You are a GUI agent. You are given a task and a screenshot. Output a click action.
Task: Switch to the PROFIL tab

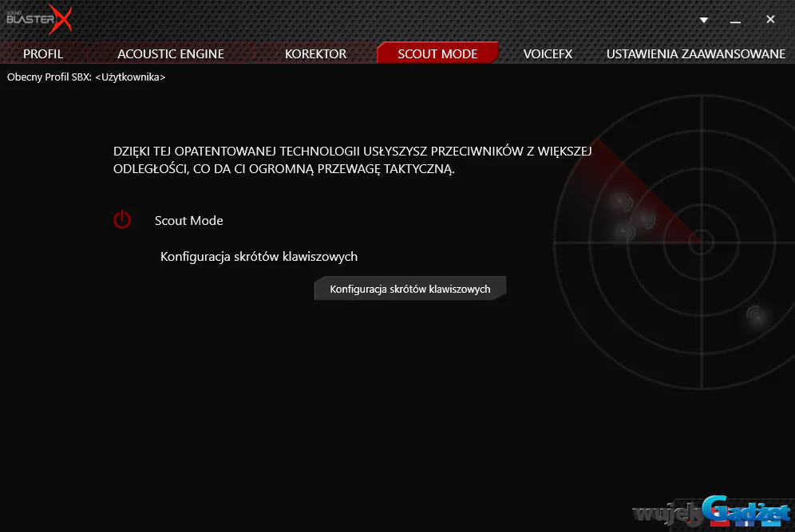click(43, 53)
